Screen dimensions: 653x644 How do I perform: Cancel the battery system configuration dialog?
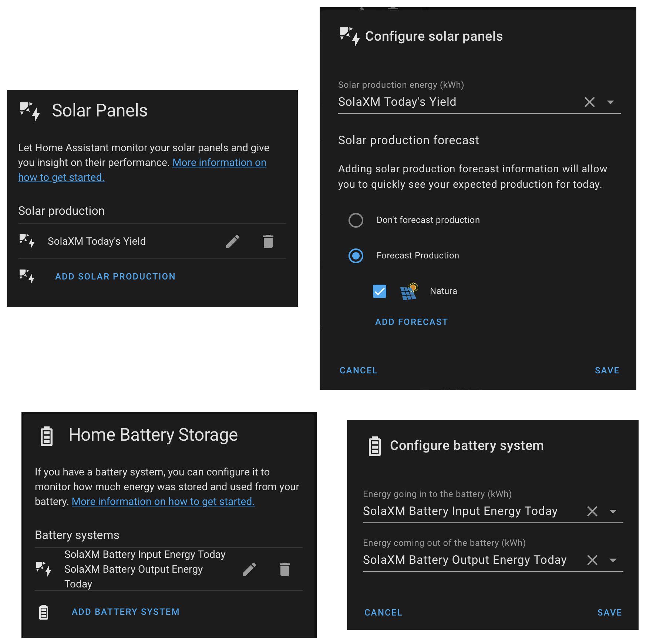pyautogui.click(x=383, y=613)
